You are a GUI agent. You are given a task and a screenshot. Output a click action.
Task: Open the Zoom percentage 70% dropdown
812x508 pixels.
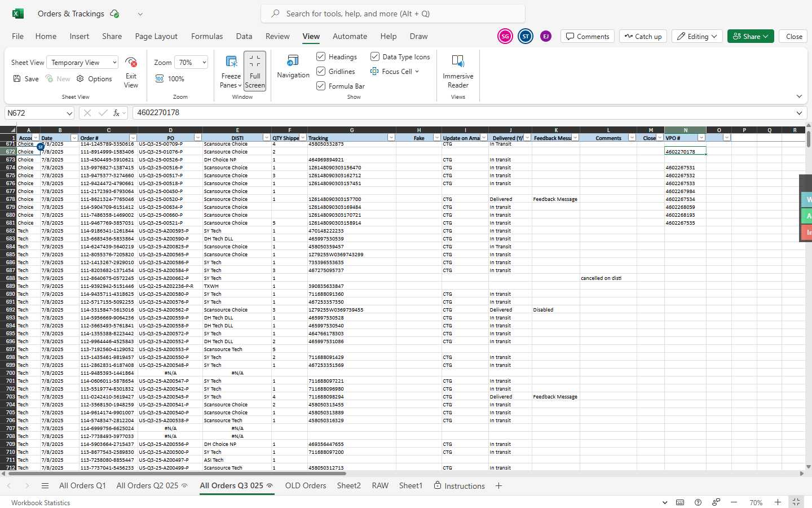click(x=191, y=63)
